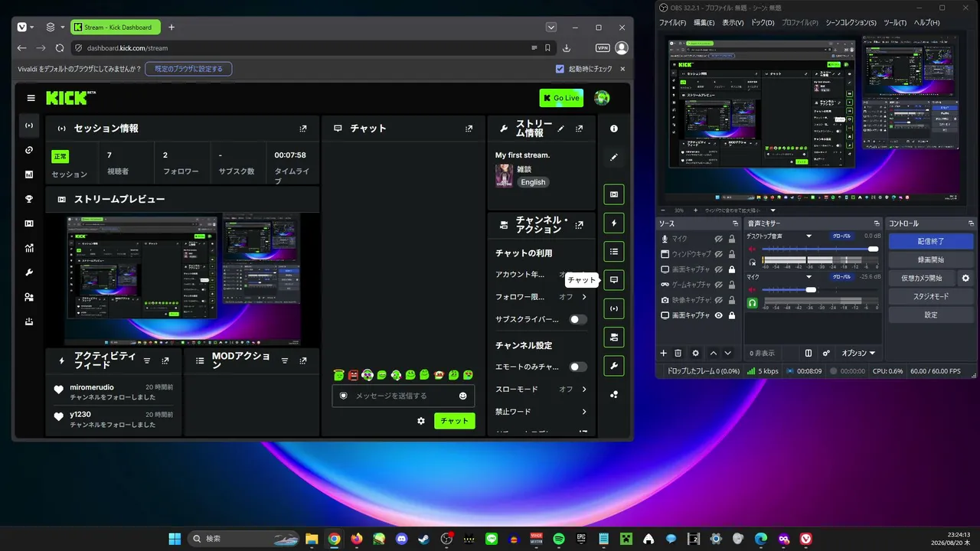Toggle stream preview widget in right toolbar
The height and width of the screenshot is (551, 980).
point(614,194)
